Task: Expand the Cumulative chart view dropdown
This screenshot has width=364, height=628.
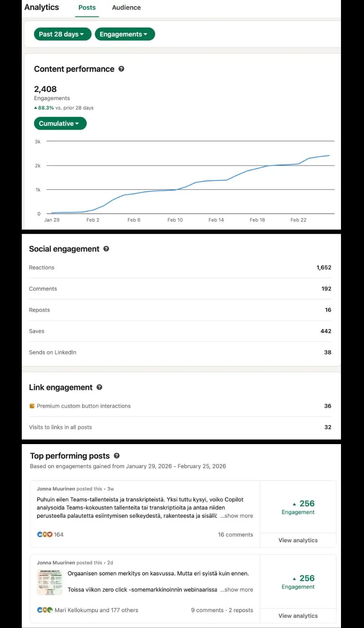Action: coord(60,123)
